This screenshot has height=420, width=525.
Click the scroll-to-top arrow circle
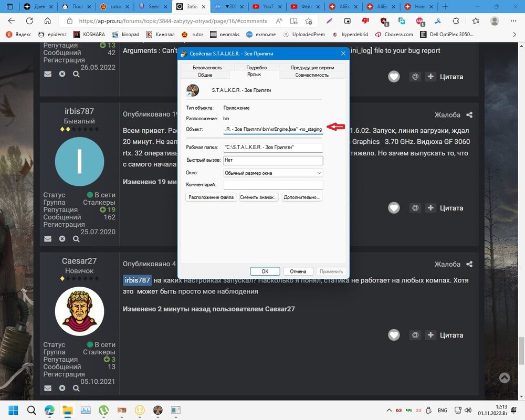click(x=505, y=378)
